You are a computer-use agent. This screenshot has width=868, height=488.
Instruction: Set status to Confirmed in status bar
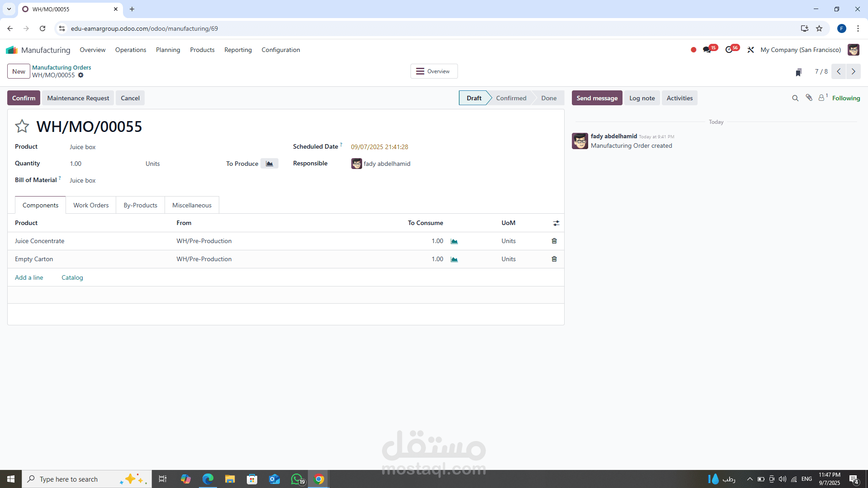pos(511,98)
